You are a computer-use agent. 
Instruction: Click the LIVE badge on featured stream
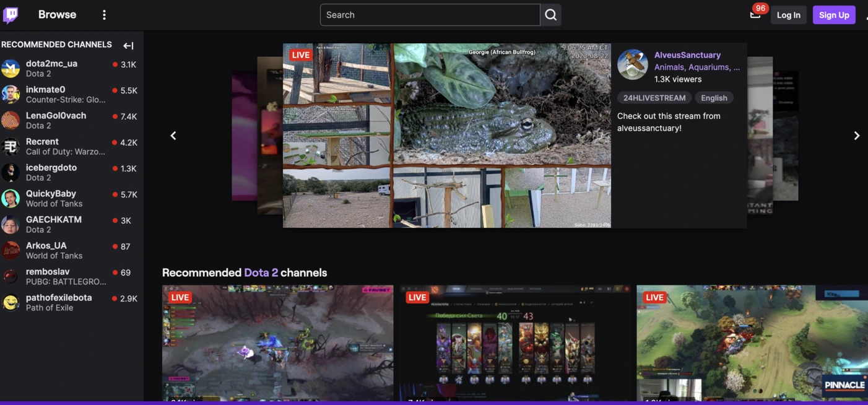(x=301, y=55)
